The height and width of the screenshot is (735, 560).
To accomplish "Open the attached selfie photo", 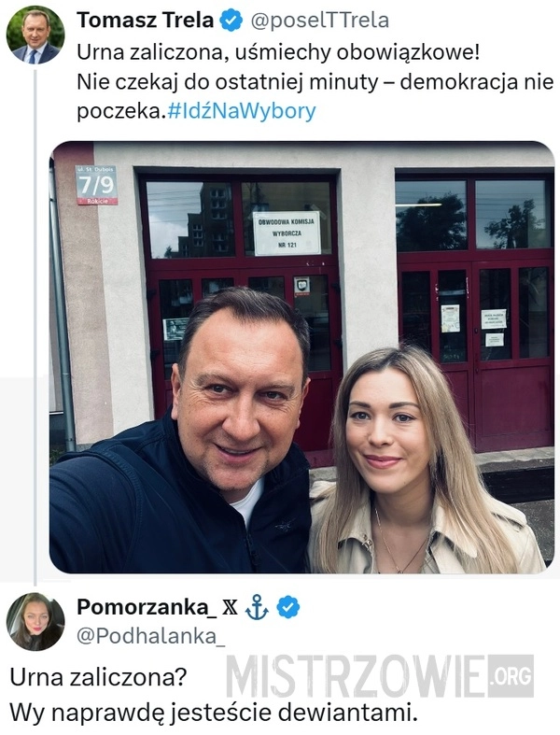I will click(x=301, y=357).
